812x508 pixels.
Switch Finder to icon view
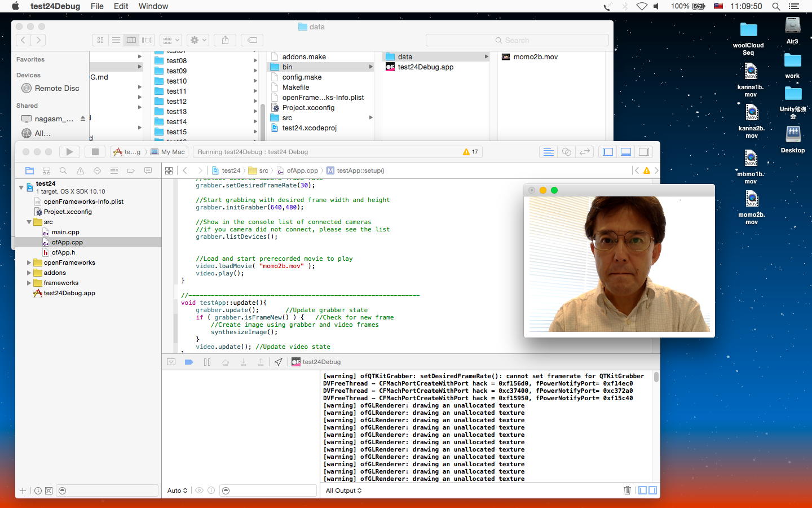tap(100, 40)
